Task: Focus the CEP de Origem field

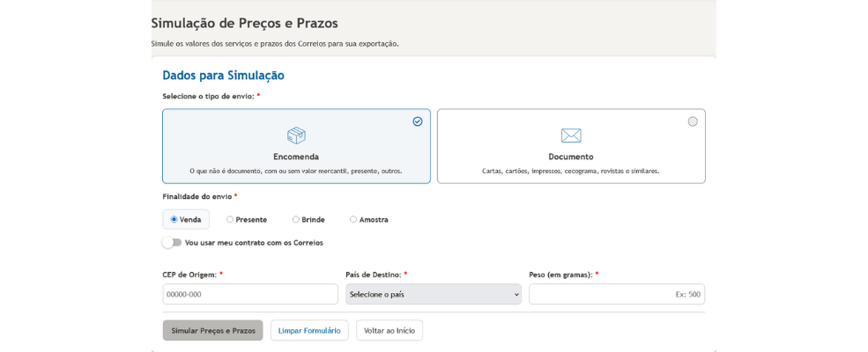Action: point(250,294)
